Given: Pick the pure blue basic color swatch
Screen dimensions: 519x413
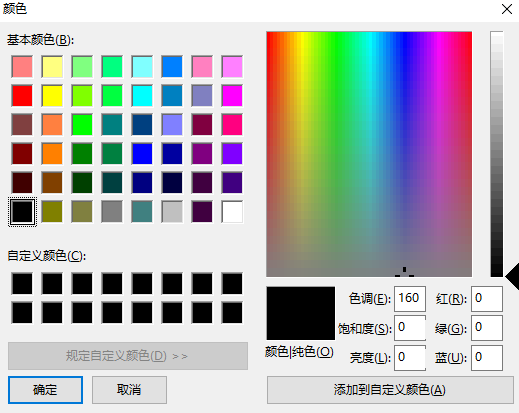Looking at the screenshot, I should click(x=142, y=154).
